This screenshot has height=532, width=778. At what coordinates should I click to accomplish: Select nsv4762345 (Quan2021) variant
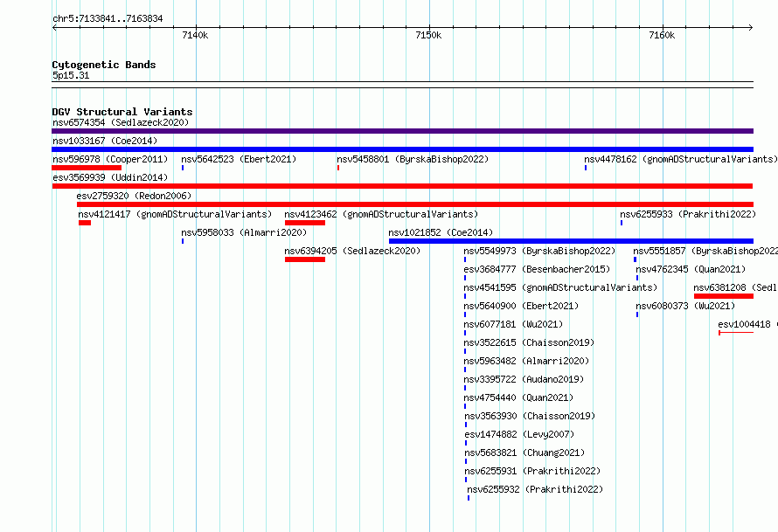point(691,269)
